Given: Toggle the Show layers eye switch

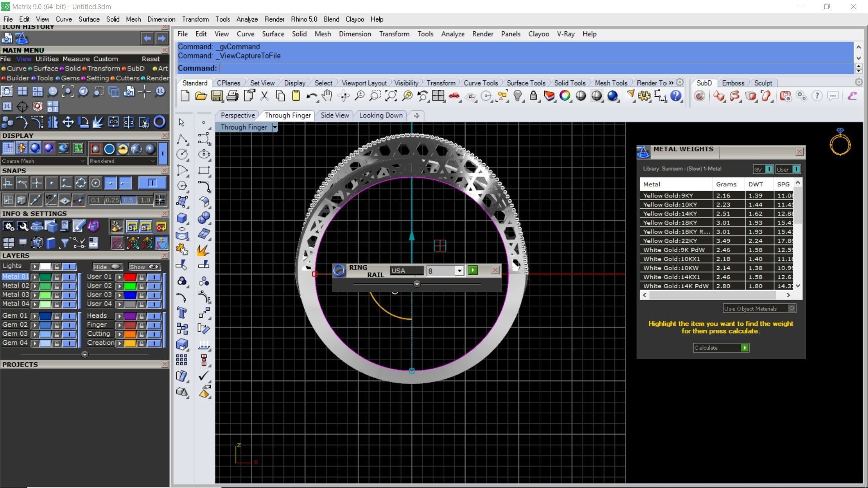Looking at the screenshot, I should 144,267.
